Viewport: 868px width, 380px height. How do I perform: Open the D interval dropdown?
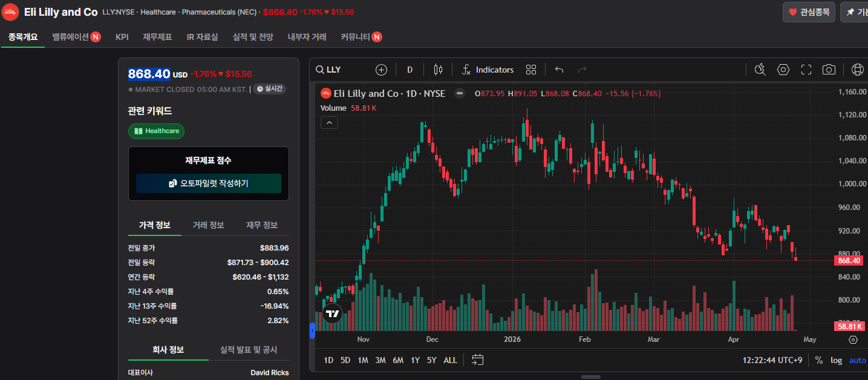410,70
